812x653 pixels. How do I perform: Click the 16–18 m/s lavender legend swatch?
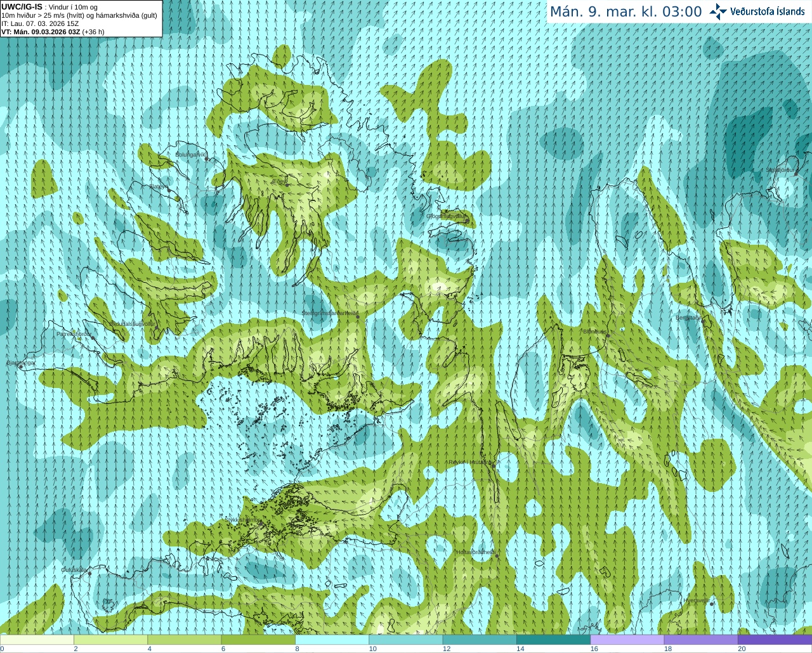coord(627,640)
